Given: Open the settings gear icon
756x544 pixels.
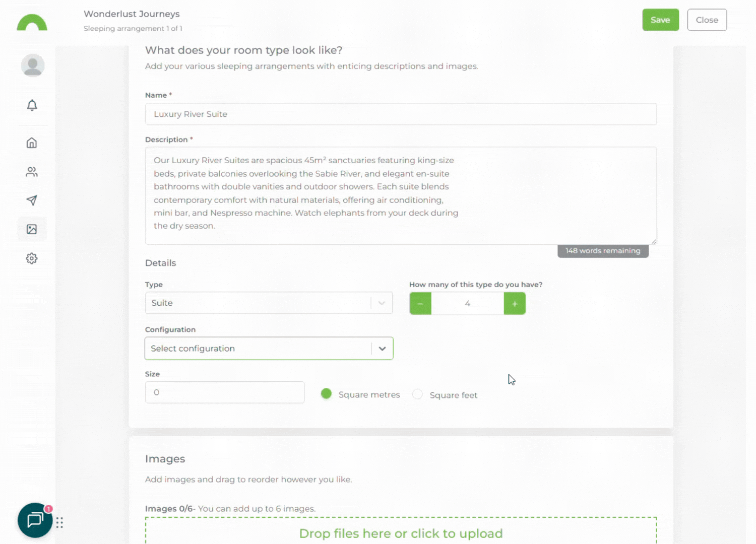Looking at the screenshot, I should (32, 258).
